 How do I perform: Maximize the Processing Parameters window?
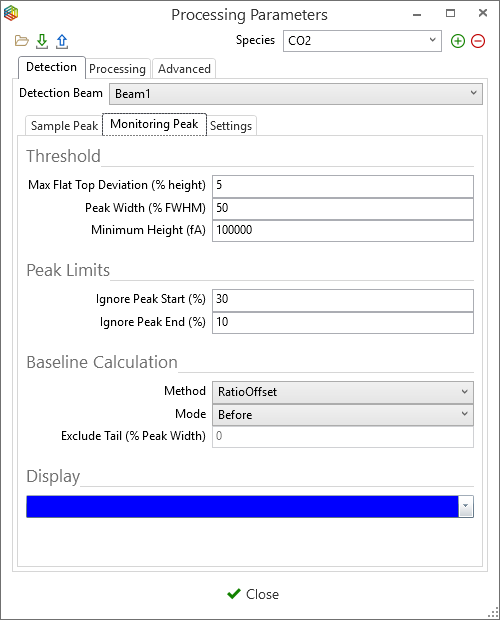click(x=450, y=13)
